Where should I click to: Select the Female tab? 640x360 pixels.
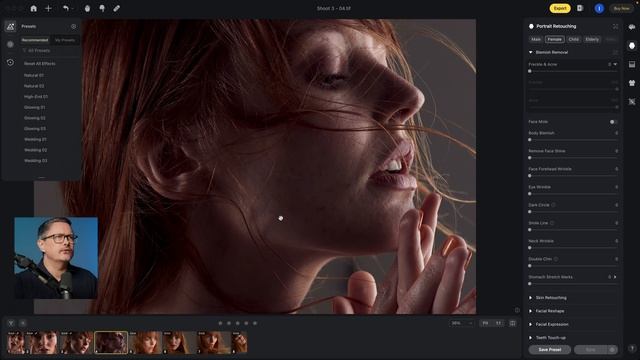pos(554,40)
